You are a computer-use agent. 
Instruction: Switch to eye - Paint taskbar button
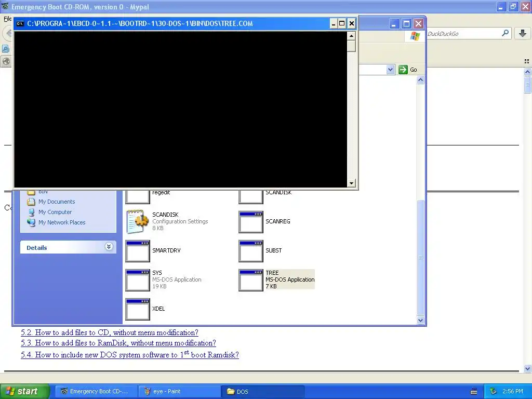(179, 391)
